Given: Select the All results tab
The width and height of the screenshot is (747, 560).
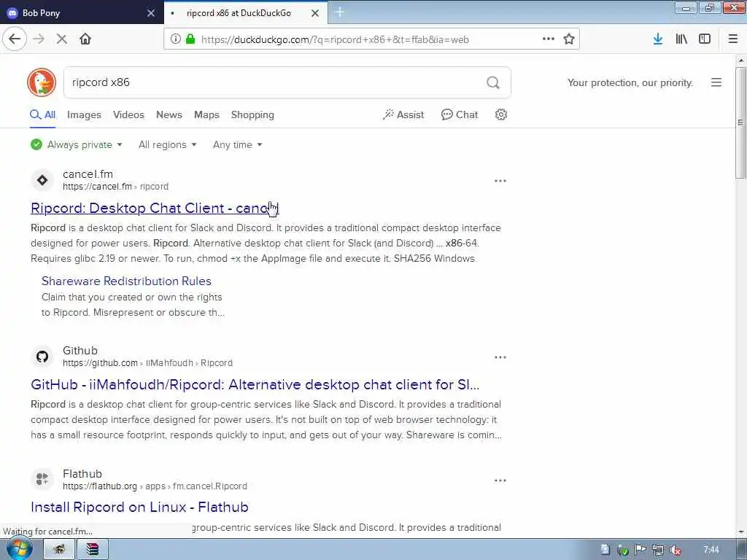Looking at the screenshot, I should pyautogui.click(x=43, y=114).
